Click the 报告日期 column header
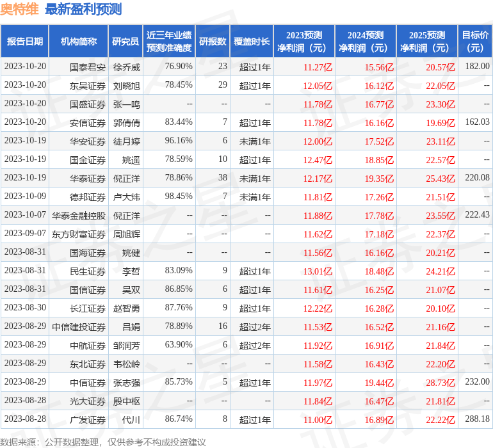Image resolution: width=493 pixels, height=448 pixels. tap(25, 42)
